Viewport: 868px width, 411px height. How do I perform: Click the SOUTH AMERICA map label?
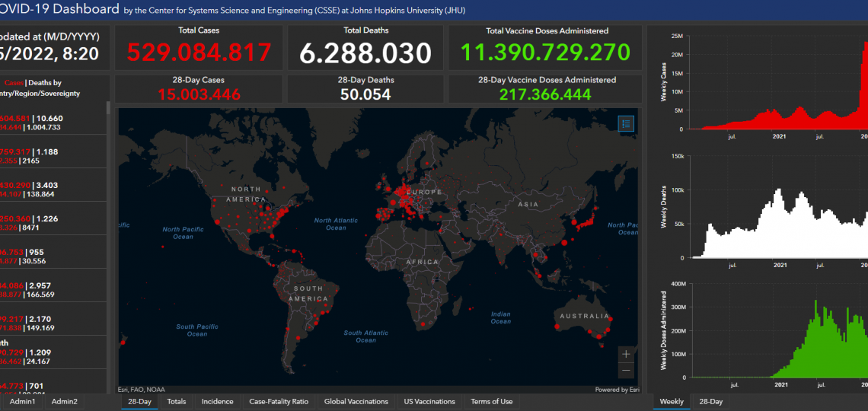pos(308,294)
